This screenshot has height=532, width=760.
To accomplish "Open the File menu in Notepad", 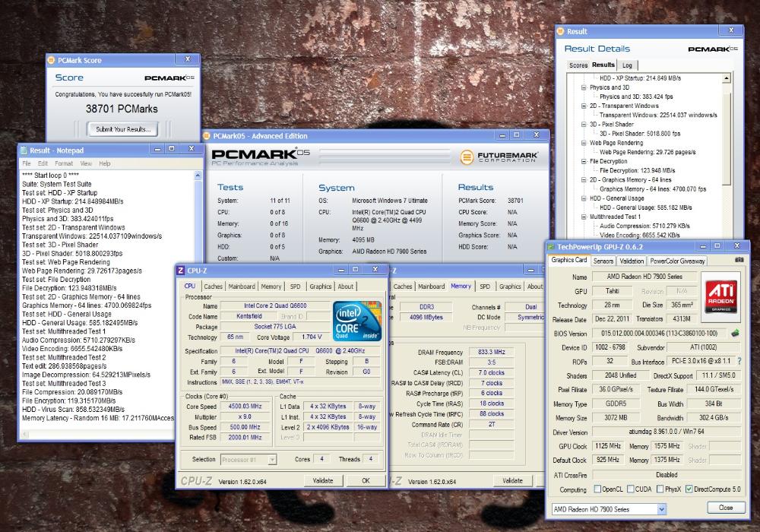I will (27, 163).
